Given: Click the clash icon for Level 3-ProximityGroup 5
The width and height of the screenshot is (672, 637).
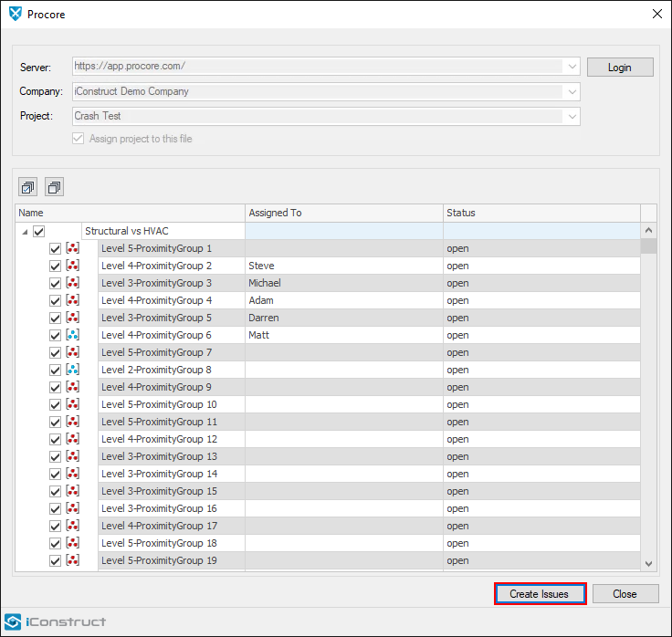Looking at the screenshot, I should coord(73,318).
